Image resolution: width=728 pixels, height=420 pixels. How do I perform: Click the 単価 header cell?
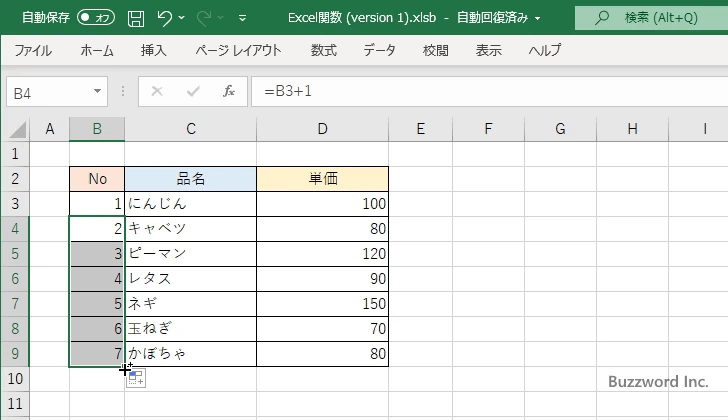(323, 179)
